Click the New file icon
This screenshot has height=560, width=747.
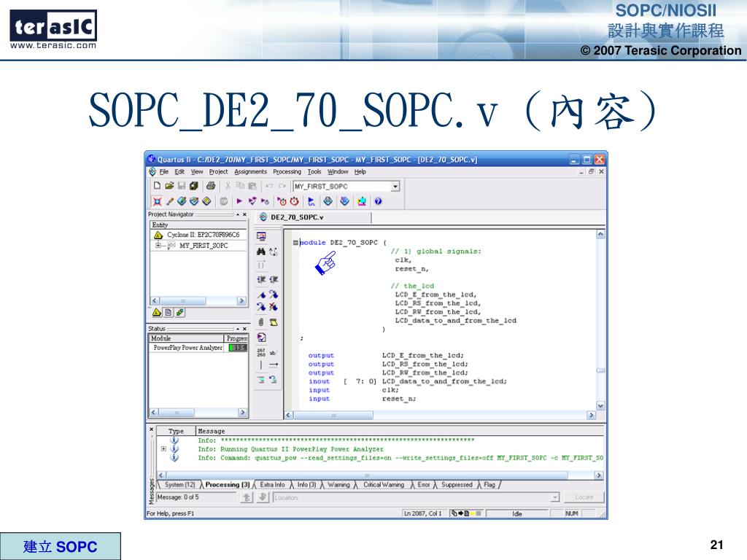pos(157,186)
